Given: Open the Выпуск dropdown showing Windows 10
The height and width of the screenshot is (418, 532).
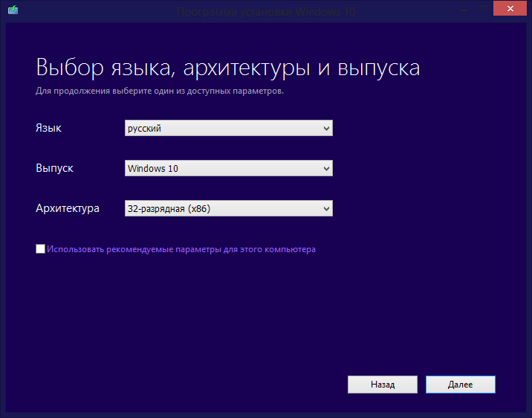Looking at the screenshot, I should tap(229, 168).
